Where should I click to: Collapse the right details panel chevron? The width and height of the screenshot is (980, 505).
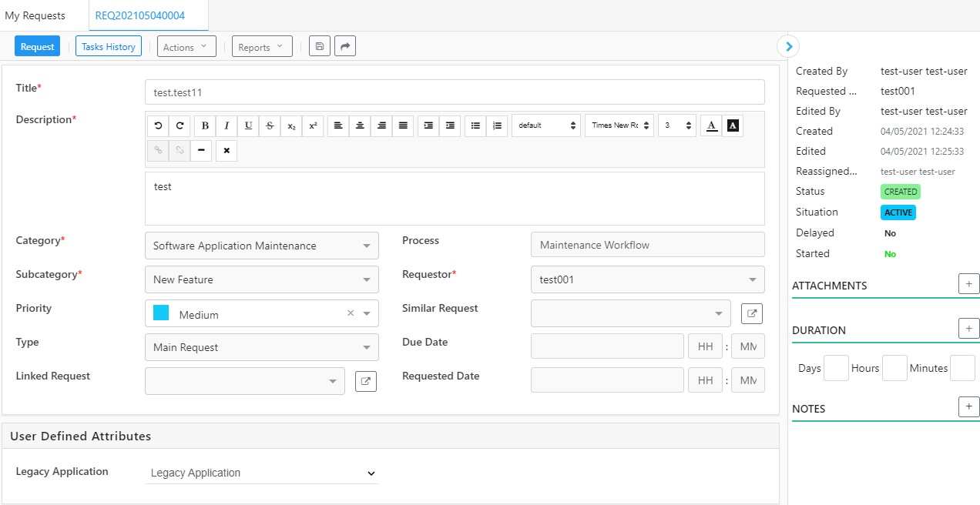(787, 47)
